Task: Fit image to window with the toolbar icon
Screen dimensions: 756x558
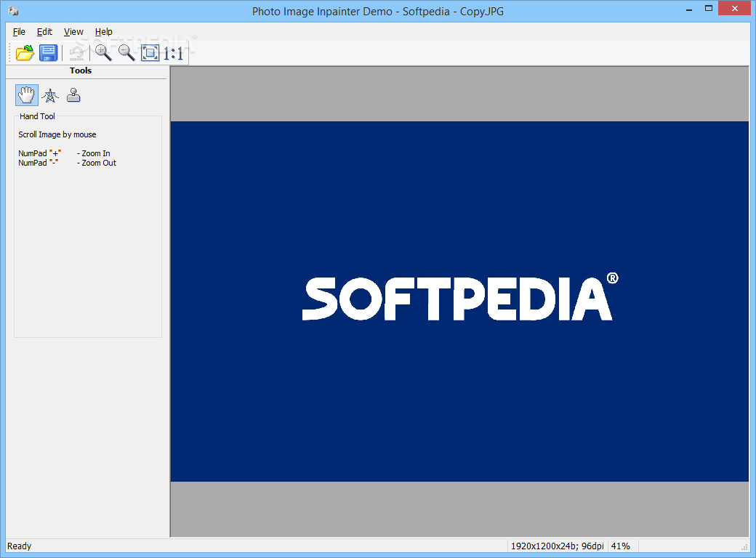Action: point(150,53)
